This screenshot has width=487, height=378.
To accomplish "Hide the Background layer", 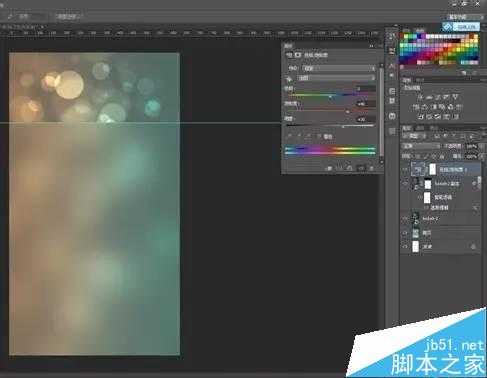I will [x=405, y=247].
